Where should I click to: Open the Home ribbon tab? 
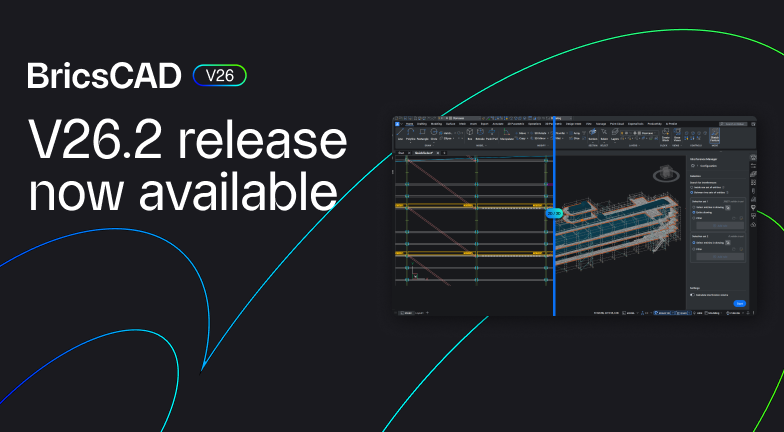[410, 123]
